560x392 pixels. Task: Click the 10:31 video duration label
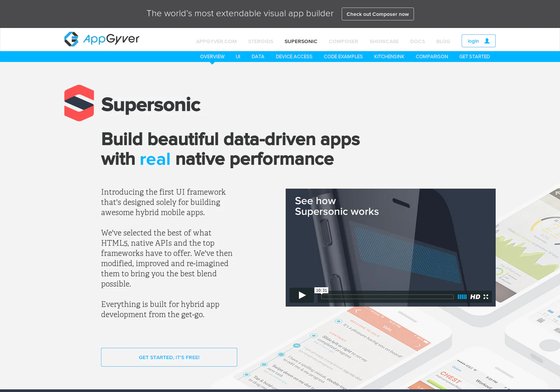[321, 290]
